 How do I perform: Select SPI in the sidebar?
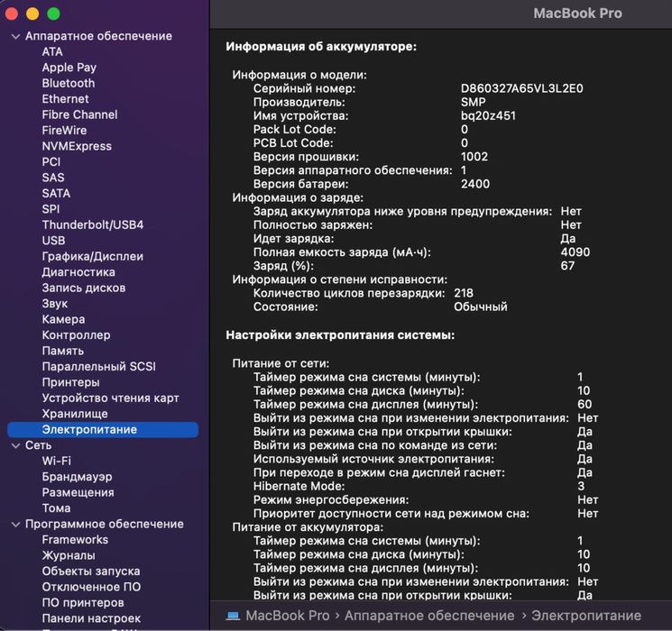click(51, 209)
